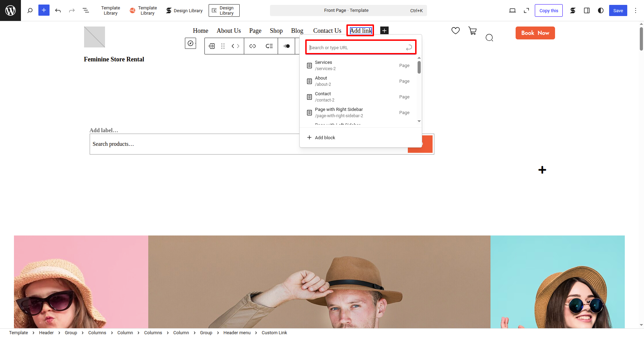Toggle fullscreen view mode
This screenshot has width=644, height=337.
[526, 10]
